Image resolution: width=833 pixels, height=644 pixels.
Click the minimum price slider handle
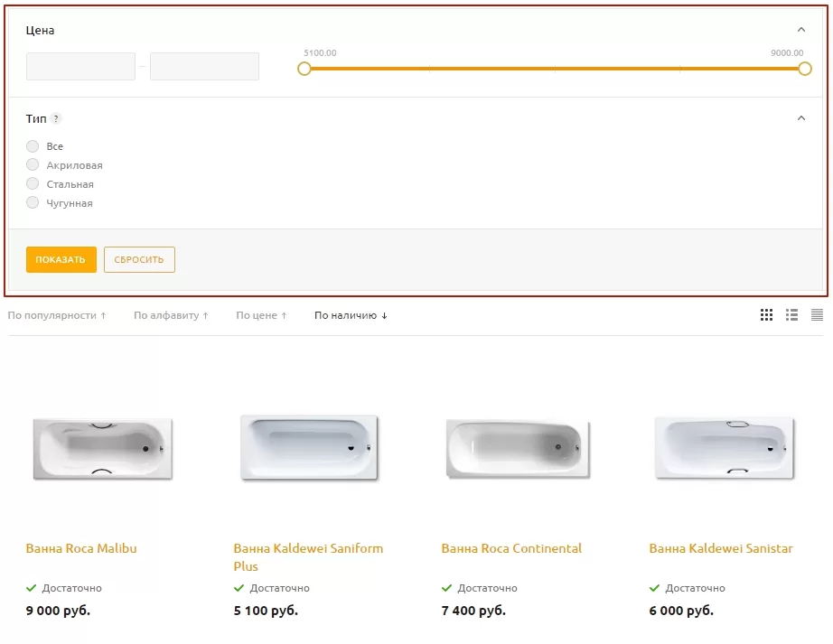click(x=304, y=69)
